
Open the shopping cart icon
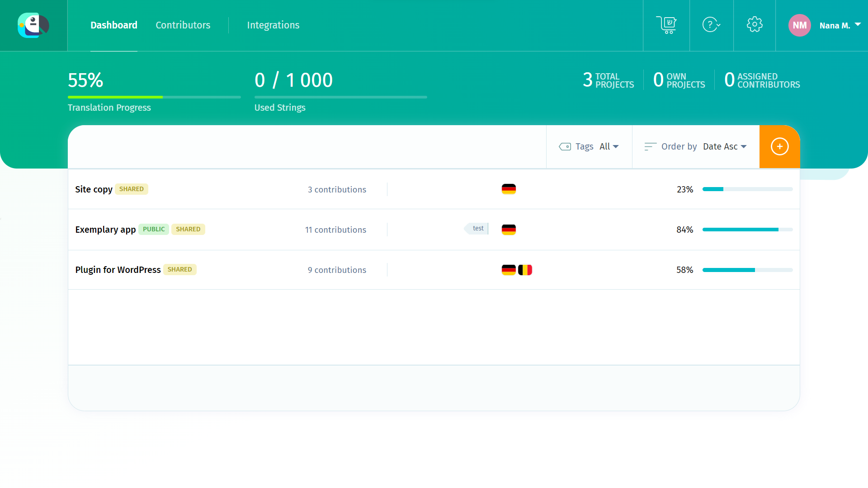[x=666, y=25]
